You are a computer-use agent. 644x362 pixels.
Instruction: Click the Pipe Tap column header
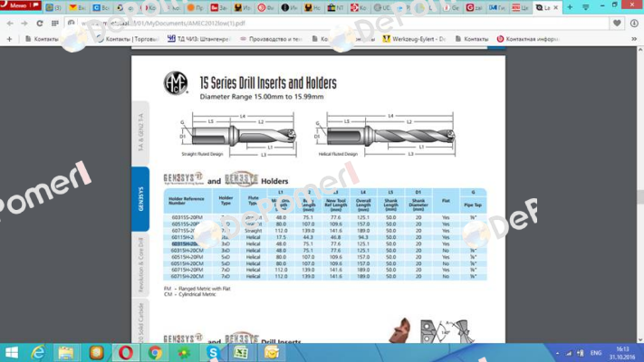click(x=473, y=205)
